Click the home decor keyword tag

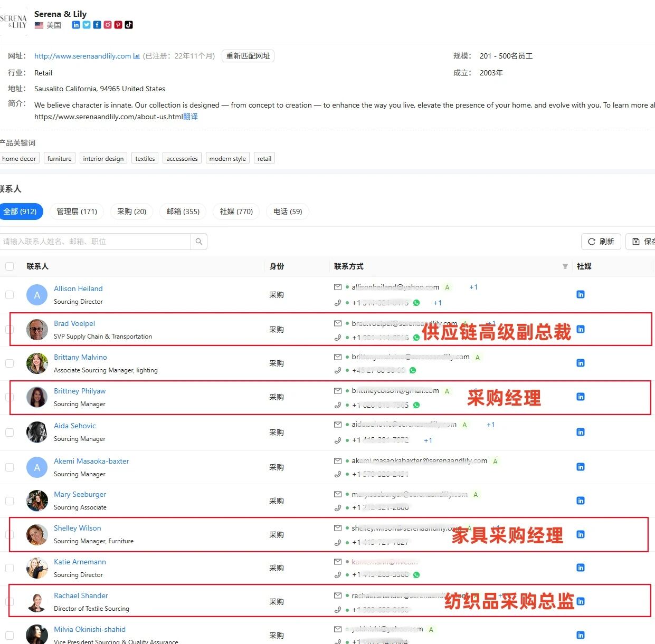tap(19, 158)
